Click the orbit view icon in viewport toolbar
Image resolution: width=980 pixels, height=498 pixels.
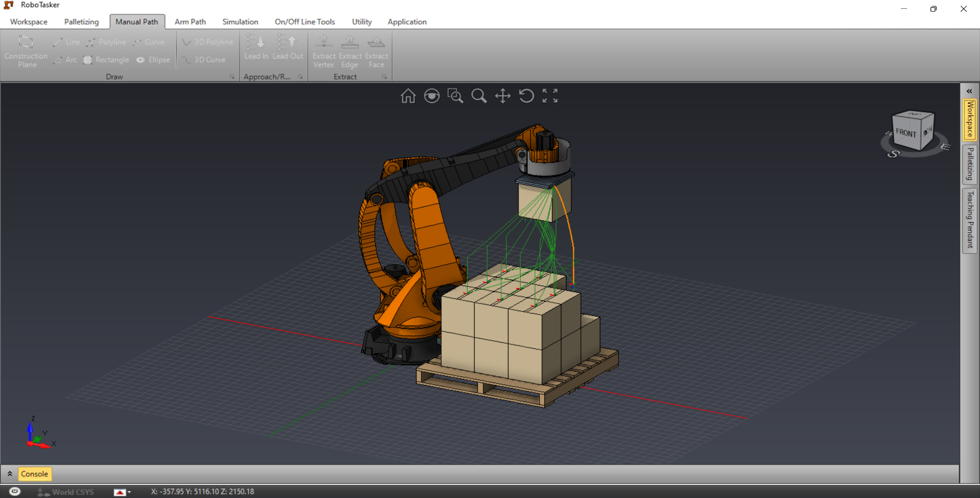click(x=432, y=96)
